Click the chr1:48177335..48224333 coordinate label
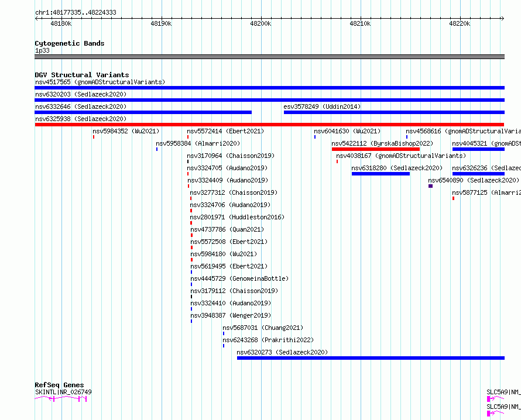Image resolution: width=521 pixels, height=420 pixels. (76, 13)
